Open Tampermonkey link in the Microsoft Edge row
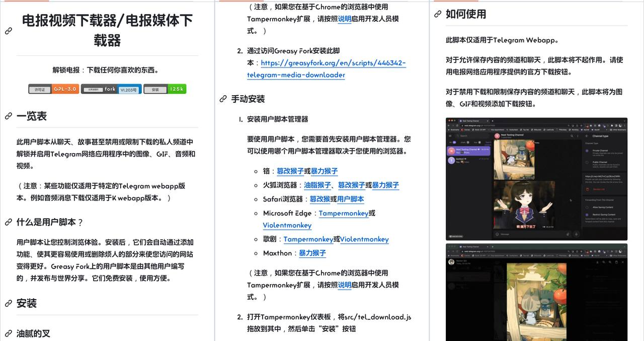 tap(344, 214)
